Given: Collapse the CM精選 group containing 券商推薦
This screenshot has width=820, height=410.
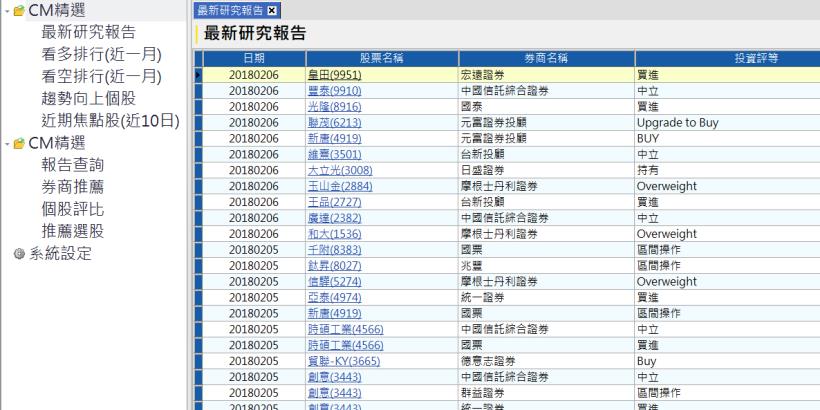Looking at the screenshot, I should pos(6,143).
